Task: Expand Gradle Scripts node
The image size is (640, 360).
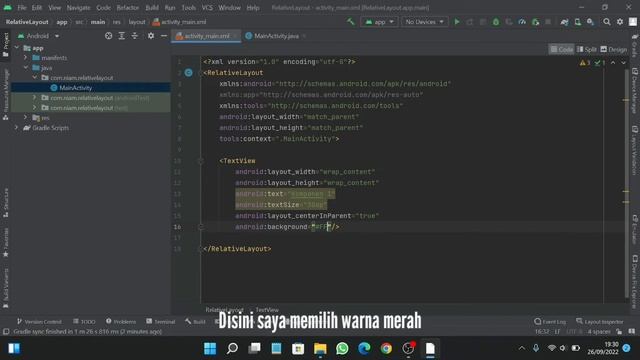Action: click(x=17, y=128)
